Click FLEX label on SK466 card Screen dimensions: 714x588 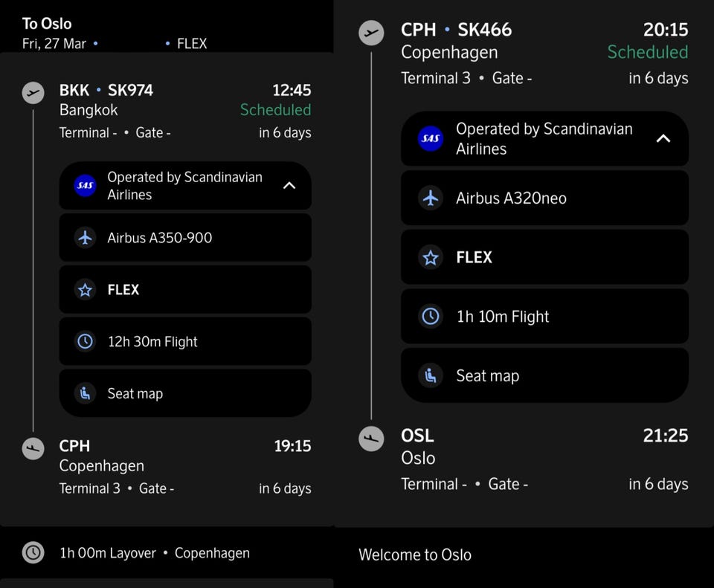click(474, 258)
